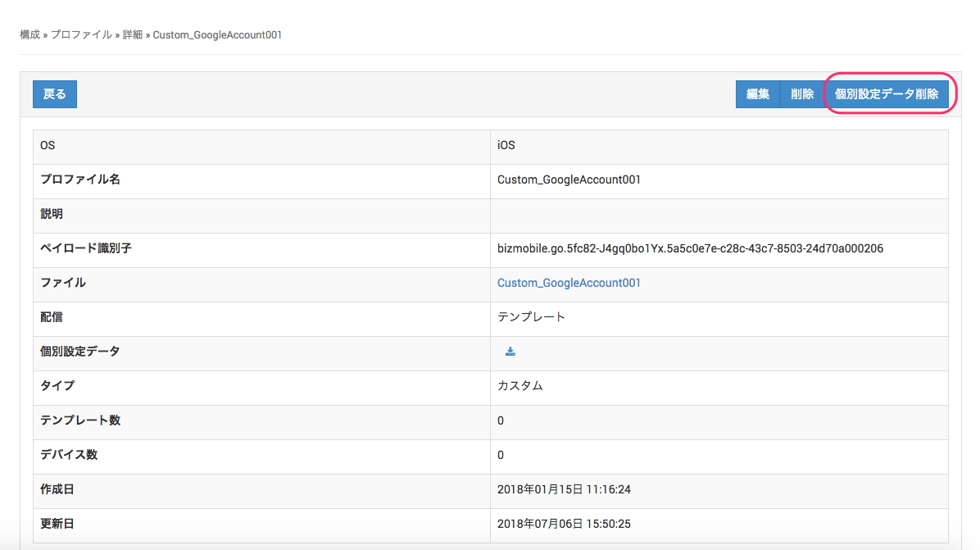The width and height of the screenshot is (980, 550).
Task: Click the テンプレート数 count value
Action: click(x=501, y=420)
